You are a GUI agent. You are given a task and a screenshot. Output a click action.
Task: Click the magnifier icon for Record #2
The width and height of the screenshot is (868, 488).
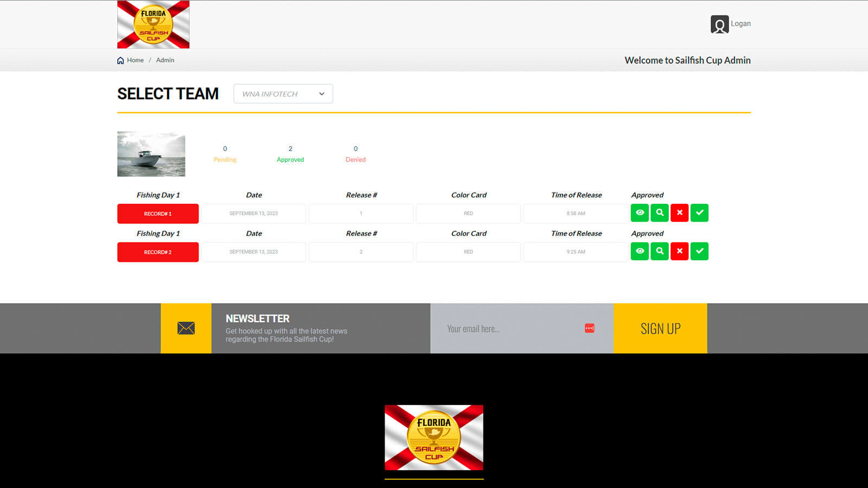tap(660, 252)
